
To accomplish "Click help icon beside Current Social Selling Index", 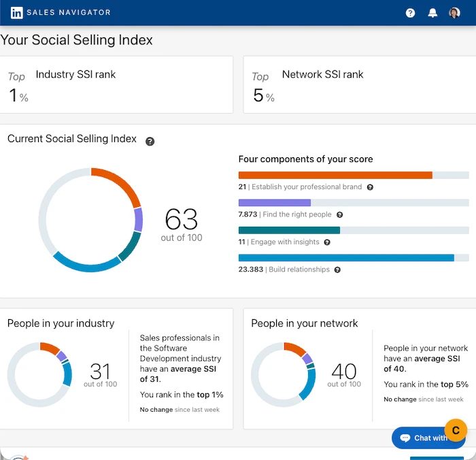I will (x=150, y=141).
